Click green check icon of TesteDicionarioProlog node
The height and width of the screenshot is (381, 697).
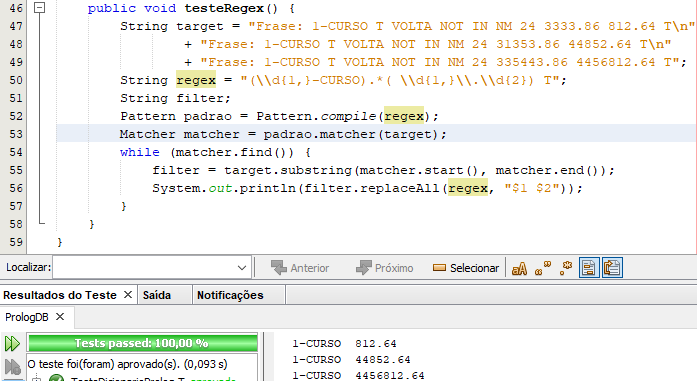click(x=56, y=379)
